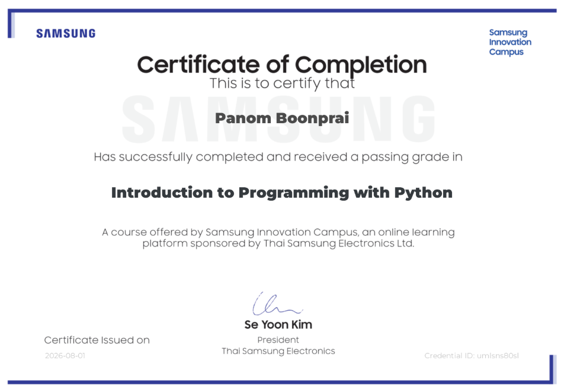
Task: Click the recipient name Panom Boonprai
Action: [282, 118]
